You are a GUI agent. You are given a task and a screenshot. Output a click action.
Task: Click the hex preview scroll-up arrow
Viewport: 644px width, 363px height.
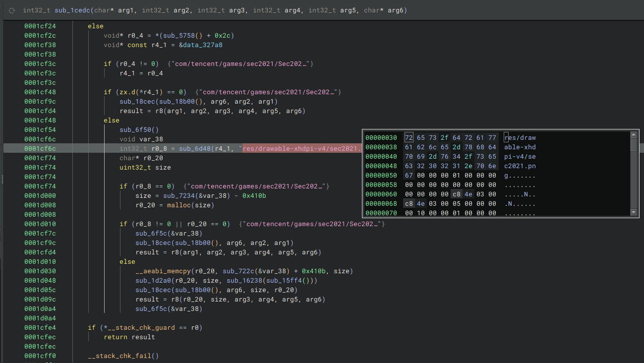pyautogui.click(x=634, y=135)
